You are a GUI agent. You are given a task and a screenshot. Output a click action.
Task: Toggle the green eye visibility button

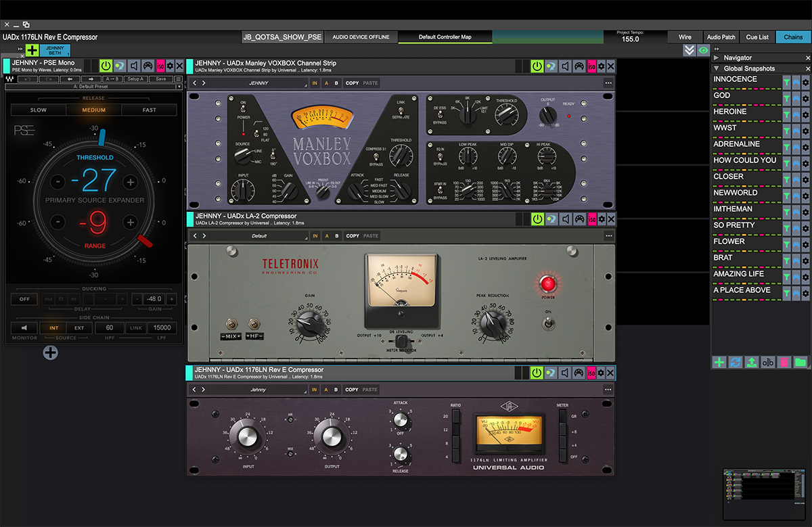click(703, 50)
